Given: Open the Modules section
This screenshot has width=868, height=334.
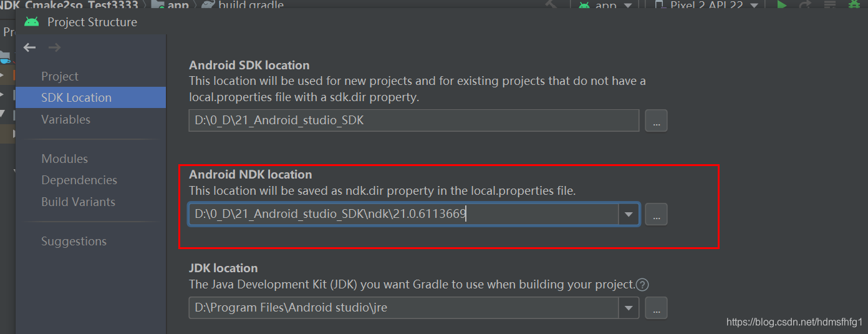Looking at the screenshot, I should (x=64, y=159).
